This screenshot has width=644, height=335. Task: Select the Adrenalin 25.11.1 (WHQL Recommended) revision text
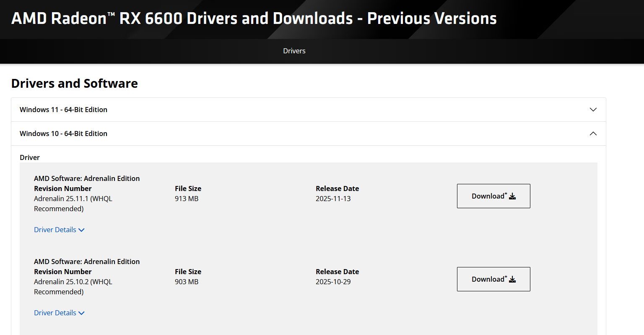[x=73, y=204]
